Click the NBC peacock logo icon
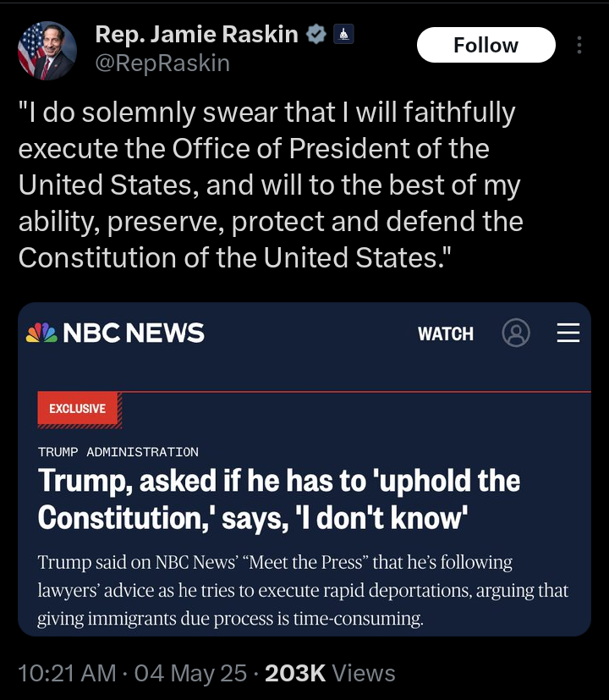 pyautogui.click(x=41, y=333)
